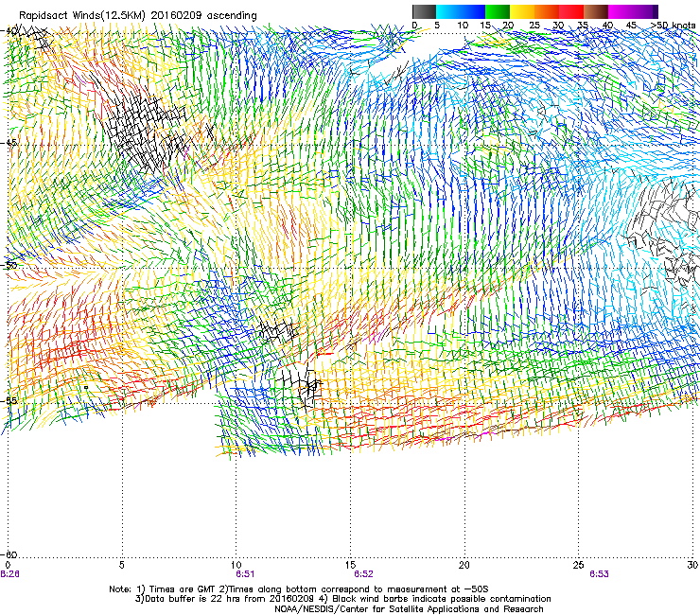Click the red 30-35 knots legend swatch

(x=571, y=11)
